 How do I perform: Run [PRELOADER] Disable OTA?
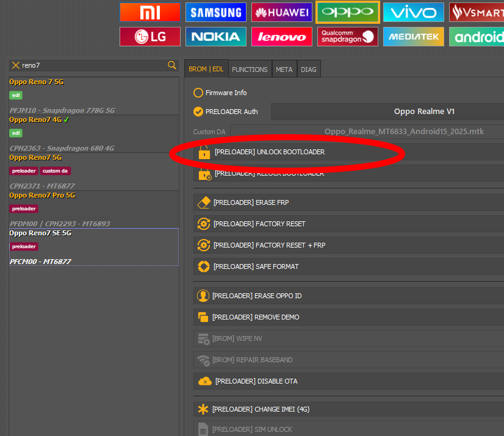(x=349, y=381)
